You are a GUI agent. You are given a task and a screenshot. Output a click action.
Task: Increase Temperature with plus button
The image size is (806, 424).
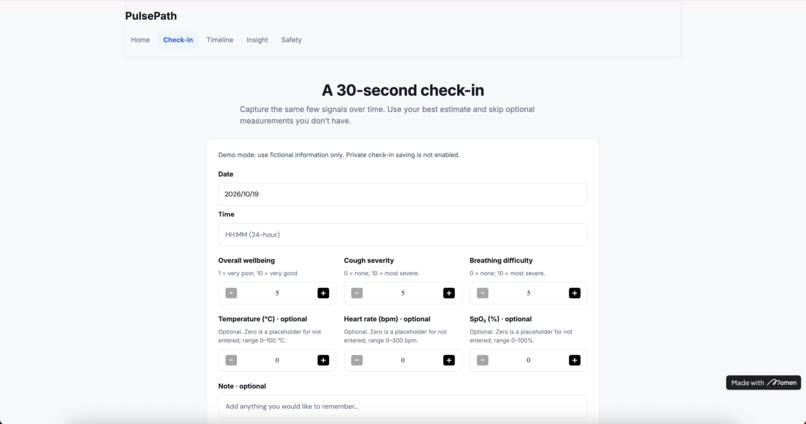pos(323,360)
